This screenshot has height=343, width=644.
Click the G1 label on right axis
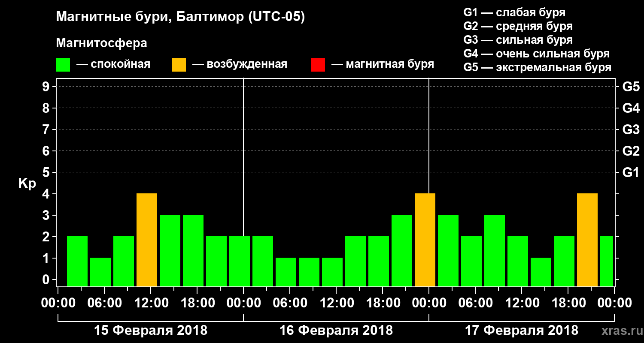point(631,172)
